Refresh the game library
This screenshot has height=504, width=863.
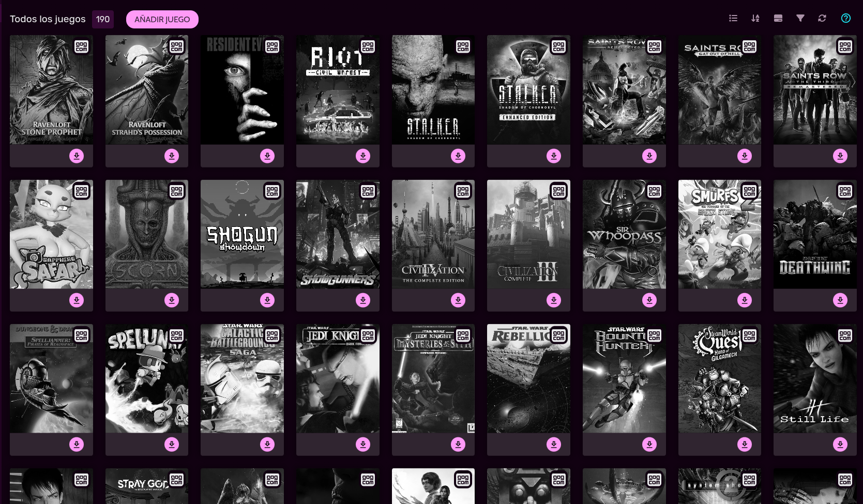822,18
